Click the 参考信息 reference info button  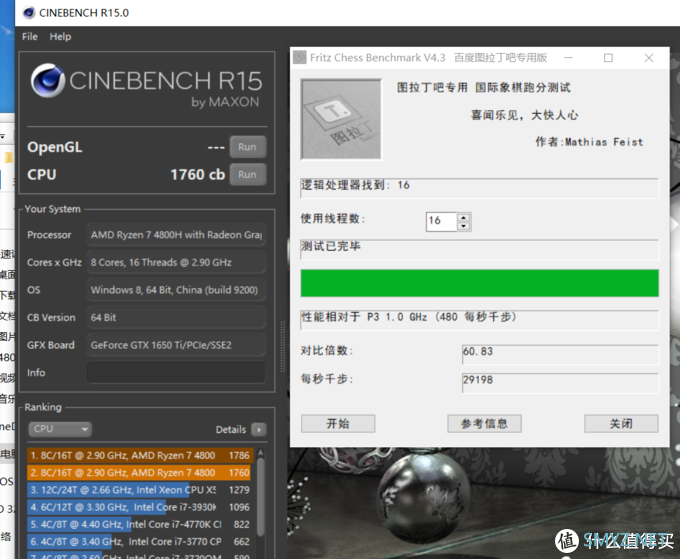[x=484, y=424]
